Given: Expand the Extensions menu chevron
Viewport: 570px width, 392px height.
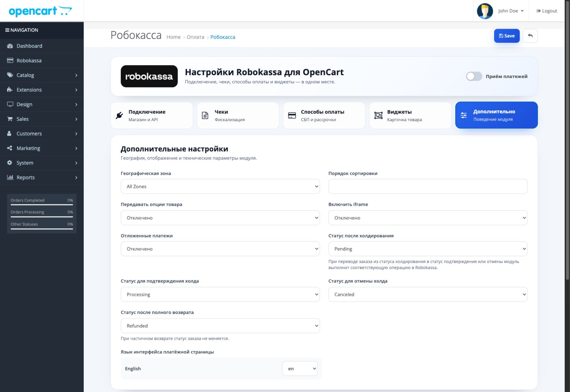Looking at the screenshot, I should pos(76,90).
